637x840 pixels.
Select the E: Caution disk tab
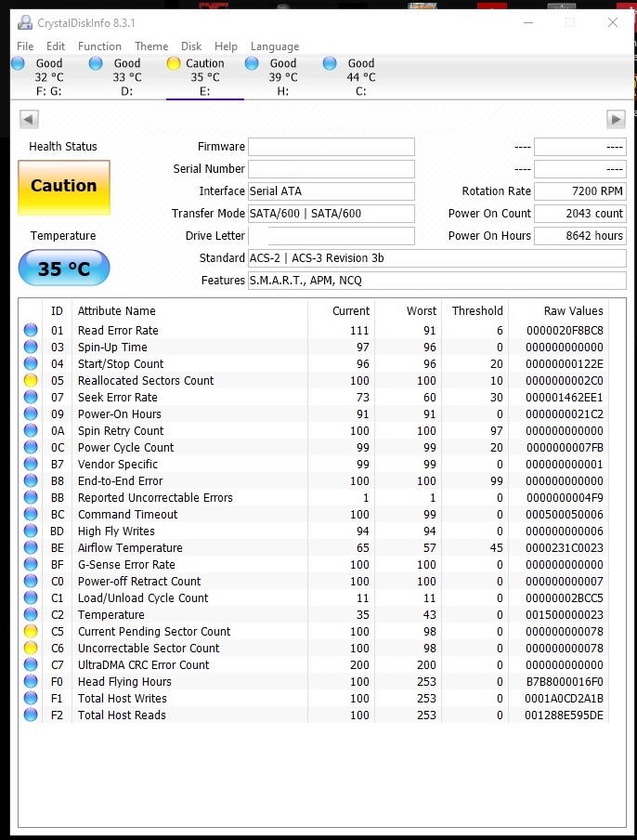point(205,77)
